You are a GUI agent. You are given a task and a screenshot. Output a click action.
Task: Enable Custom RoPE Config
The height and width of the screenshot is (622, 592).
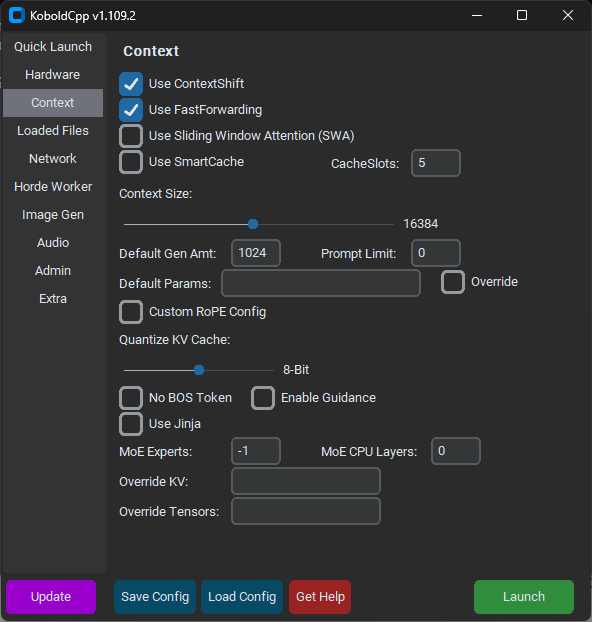coord(131,312)
